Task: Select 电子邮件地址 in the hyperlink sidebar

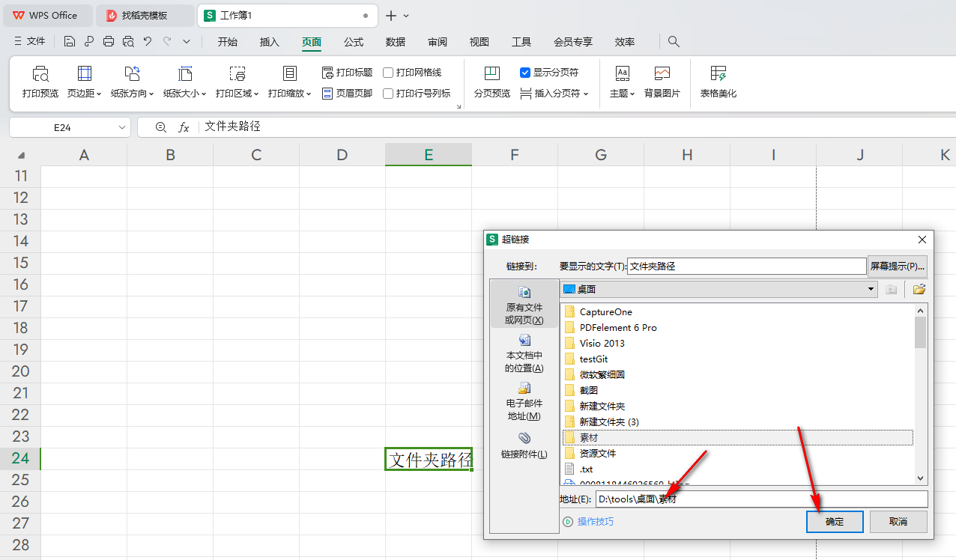Action: coord(524,401)
